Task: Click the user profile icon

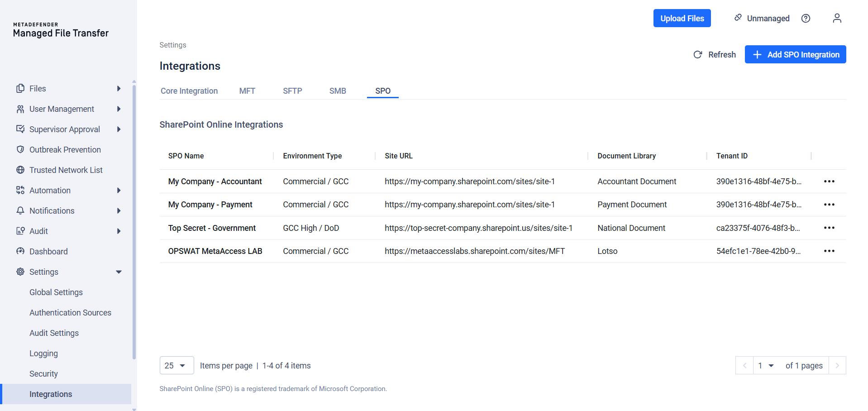Action: [x=837, y=18]
